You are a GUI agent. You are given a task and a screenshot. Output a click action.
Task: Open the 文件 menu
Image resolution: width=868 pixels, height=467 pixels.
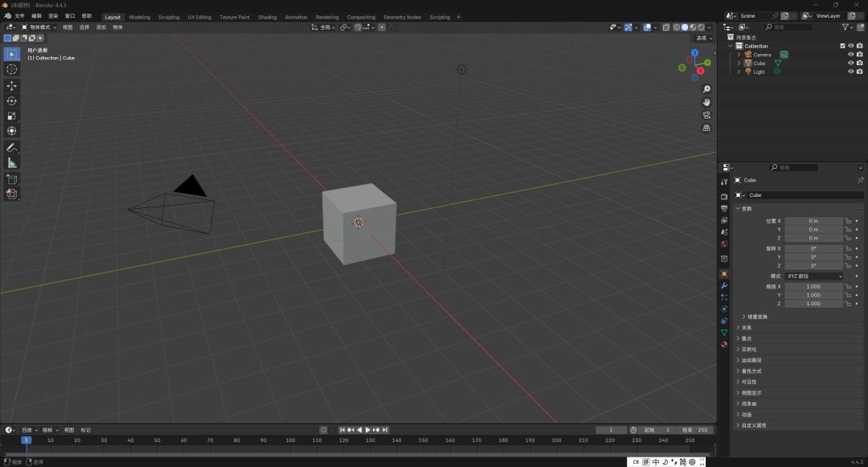(x=19, y=16)
